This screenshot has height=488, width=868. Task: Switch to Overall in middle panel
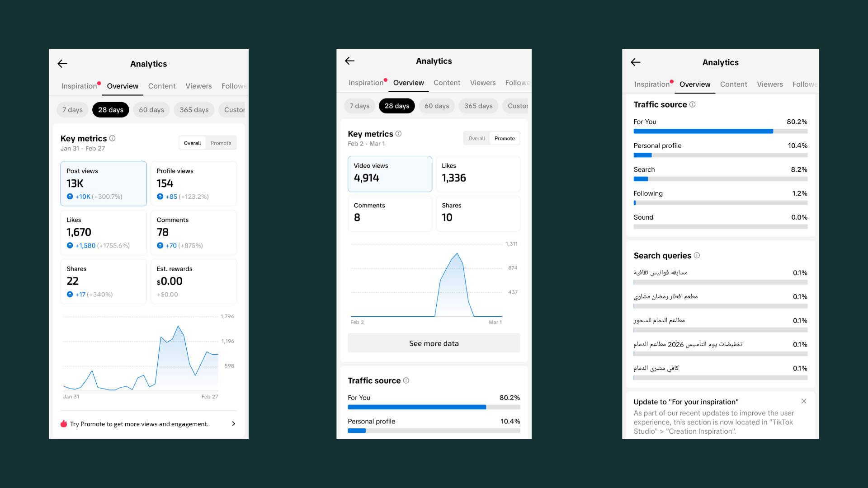[476, 138]
